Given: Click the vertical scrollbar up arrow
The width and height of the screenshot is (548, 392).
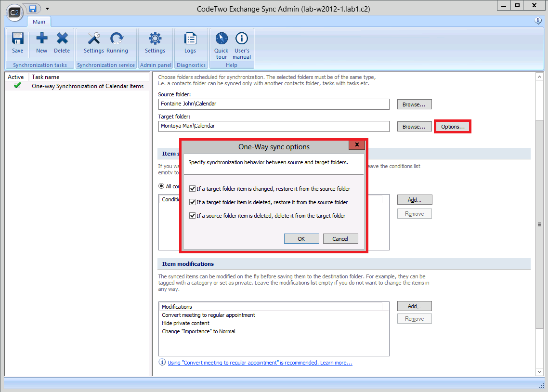Looking at the screenshot, I should coord(540,77).
